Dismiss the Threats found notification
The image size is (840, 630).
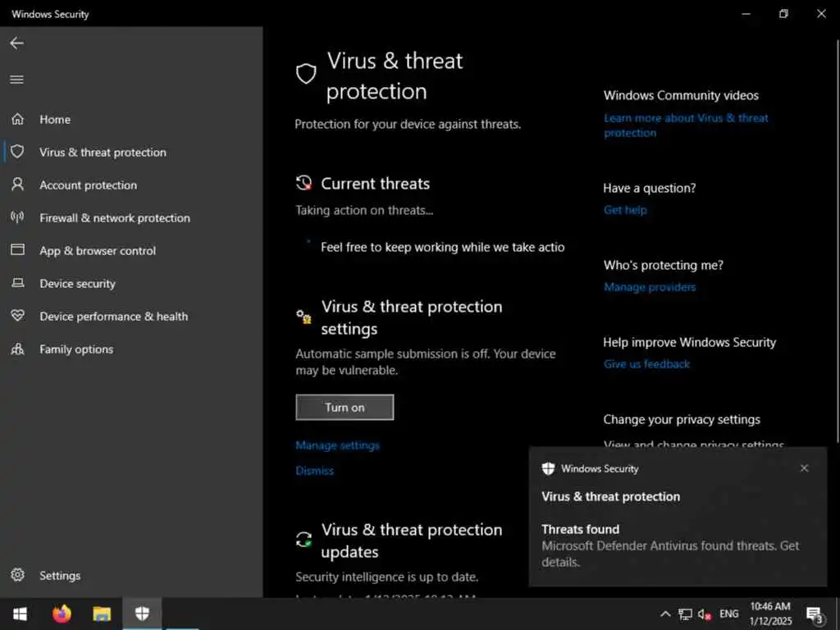point(804,468)
